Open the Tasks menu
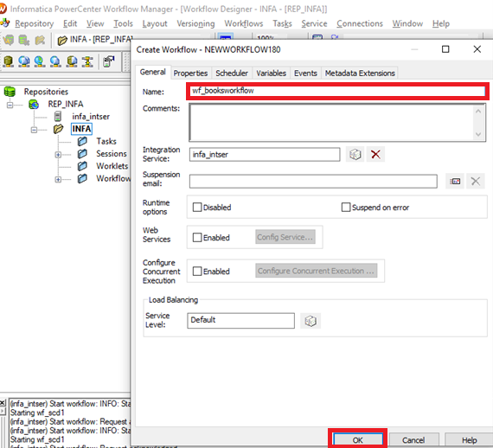The image size is (493, 448). [282, 23]
